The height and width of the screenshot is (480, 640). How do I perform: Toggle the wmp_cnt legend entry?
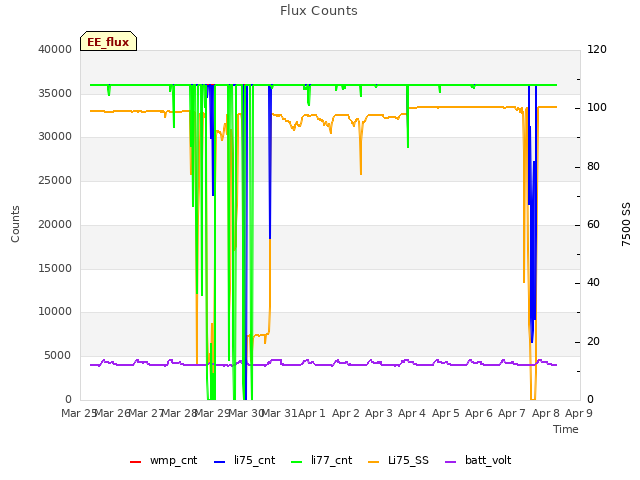pos(163,460)
